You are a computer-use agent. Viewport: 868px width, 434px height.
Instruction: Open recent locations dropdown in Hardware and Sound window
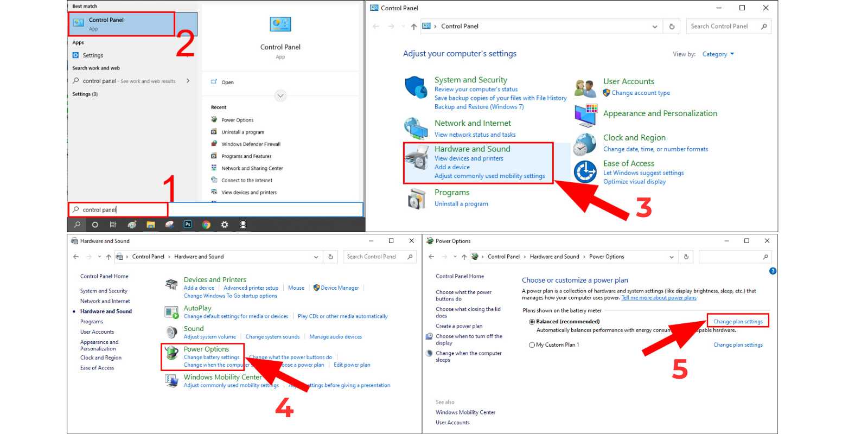(x=99, y=257)
